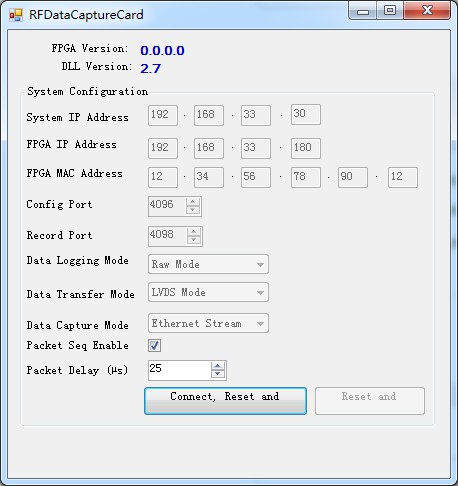Minimize the RFDataCaptureCard window
The width and height of the screenshot is (458, 486).
coord(363,11)
